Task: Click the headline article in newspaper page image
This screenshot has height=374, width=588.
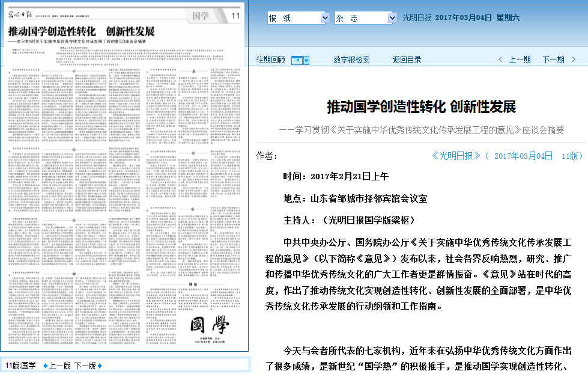Action: coord(81,31)
